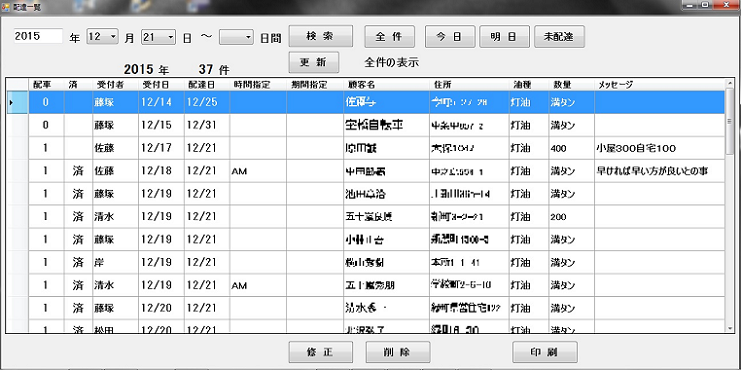The width and height of the screenshot is (741, 370).
Task: Click the 12/17 reception date cell
Action: click(161, 148)
